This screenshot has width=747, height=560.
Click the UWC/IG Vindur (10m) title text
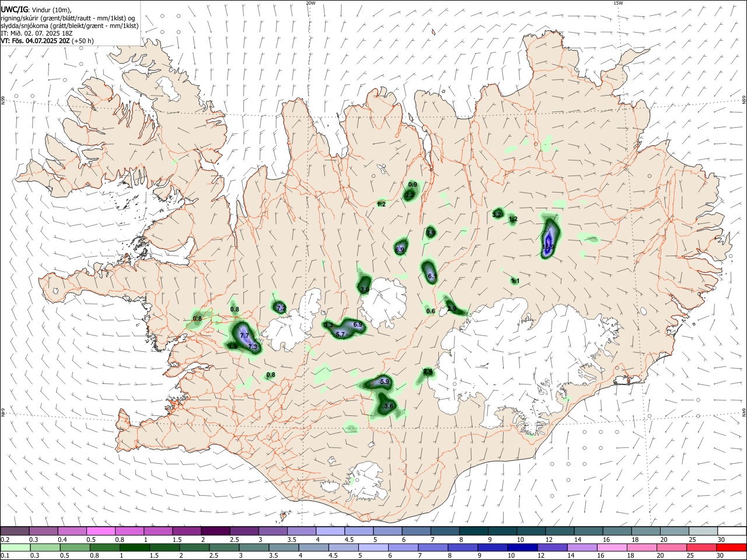tap(36, 10)
